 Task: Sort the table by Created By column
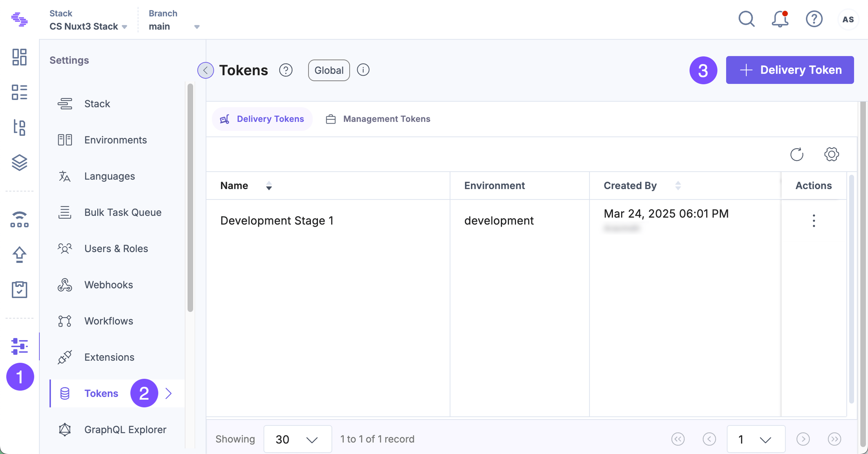tap(678, 186)
